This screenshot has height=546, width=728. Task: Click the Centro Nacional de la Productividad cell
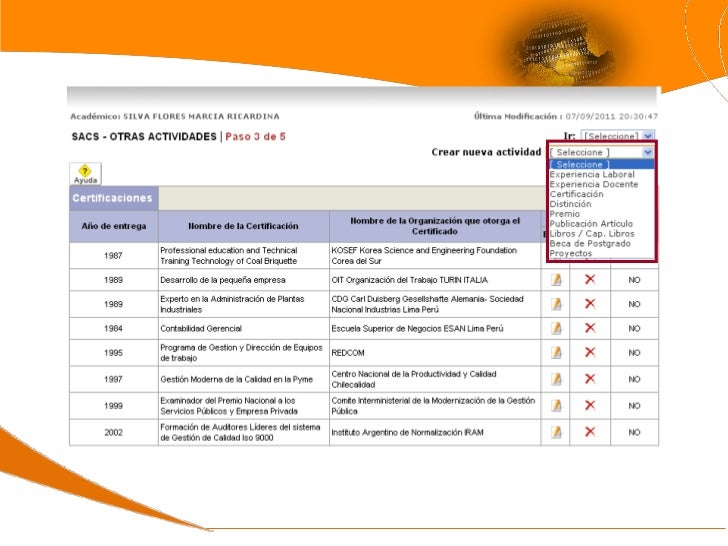[x=435, y=379]
